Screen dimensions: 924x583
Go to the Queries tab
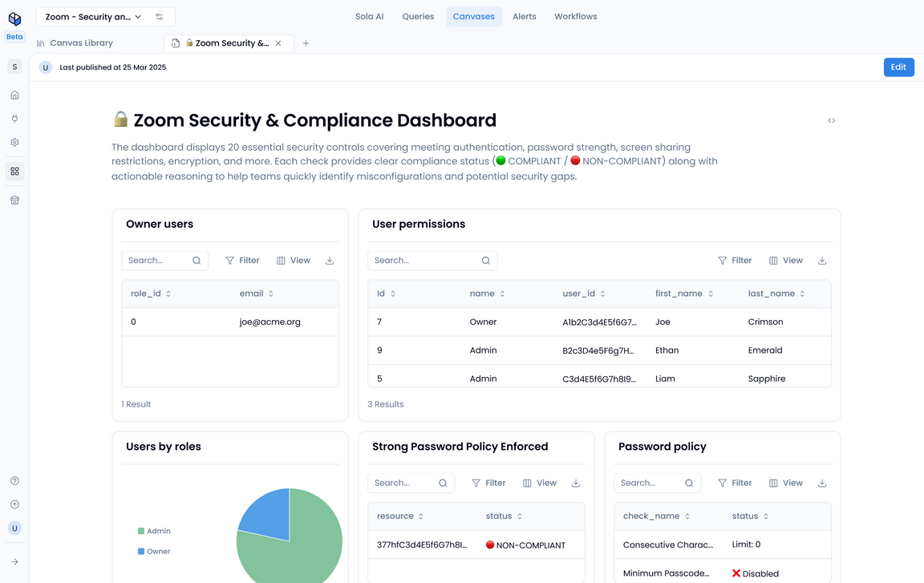pyautogui.click(x=418, y=17)
